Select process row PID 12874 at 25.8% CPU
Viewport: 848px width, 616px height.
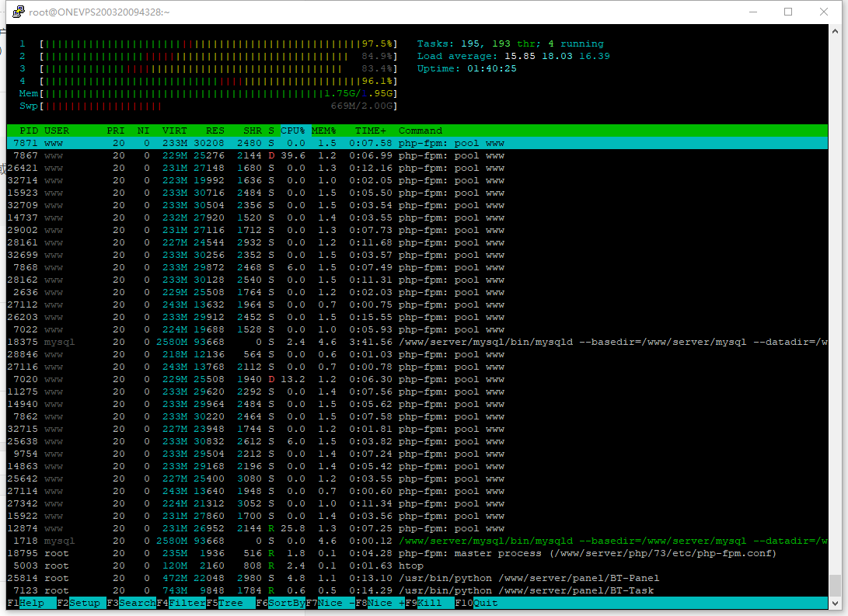click(x=417, y=528)
